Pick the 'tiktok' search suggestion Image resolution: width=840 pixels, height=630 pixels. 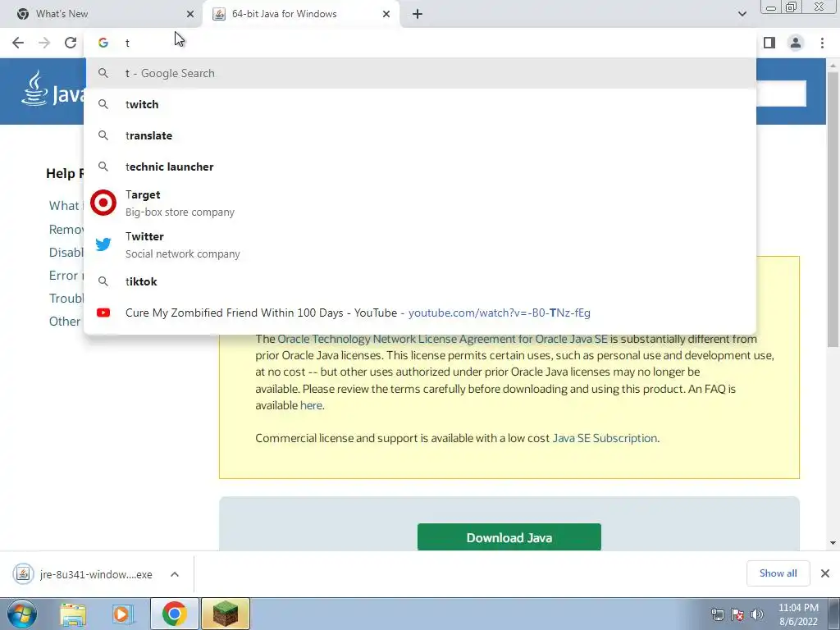click(x=420, y=282)
